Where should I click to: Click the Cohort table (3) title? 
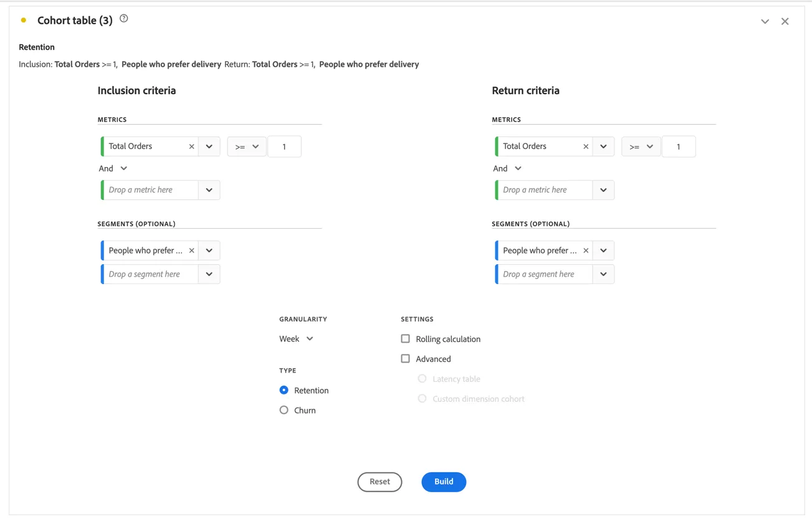click(x=75, y=21)
